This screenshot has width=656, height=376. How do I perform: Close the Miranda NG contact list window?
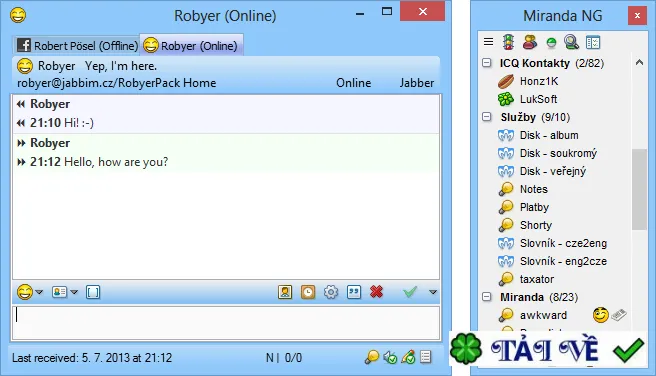click(x=637, y=15)
